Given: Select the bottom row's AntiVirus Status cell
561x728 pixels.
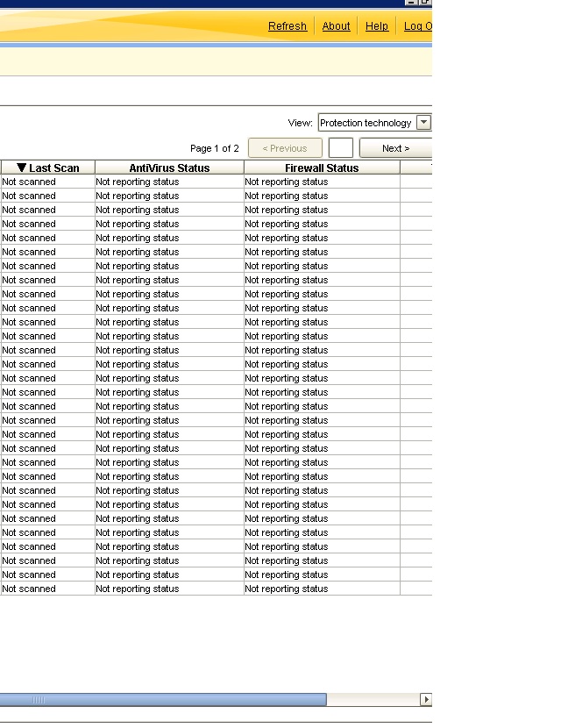Looking at the screenshot, I should [169, 589].
